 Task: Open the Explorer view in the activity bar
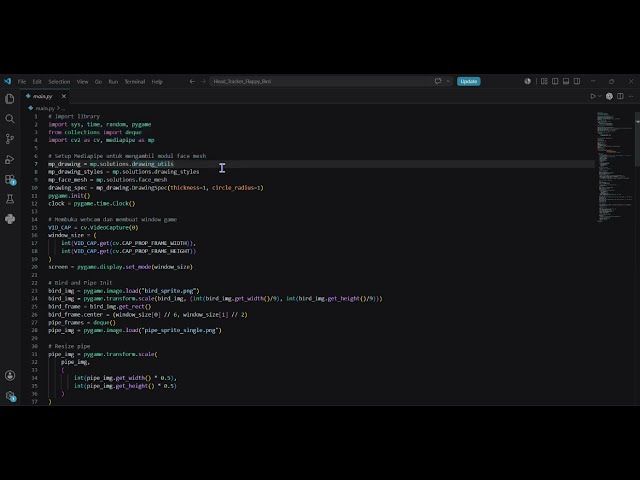tap(10, 99)
